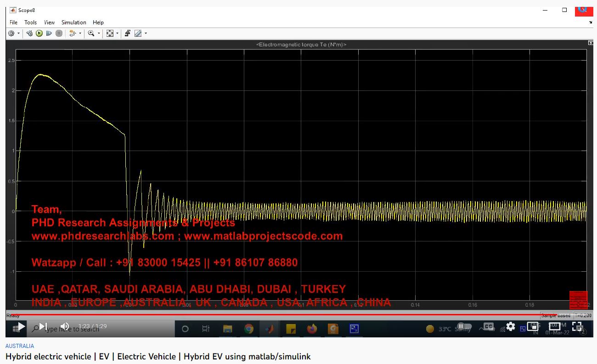Switch to theater mode

[x=555, y=327]
